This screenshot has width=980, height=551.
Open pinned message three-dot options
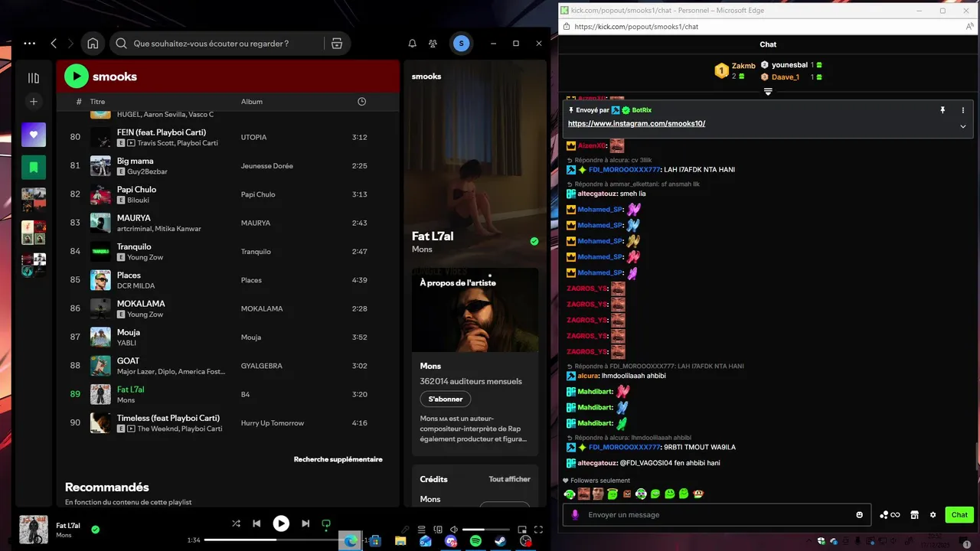pos(963,110)
